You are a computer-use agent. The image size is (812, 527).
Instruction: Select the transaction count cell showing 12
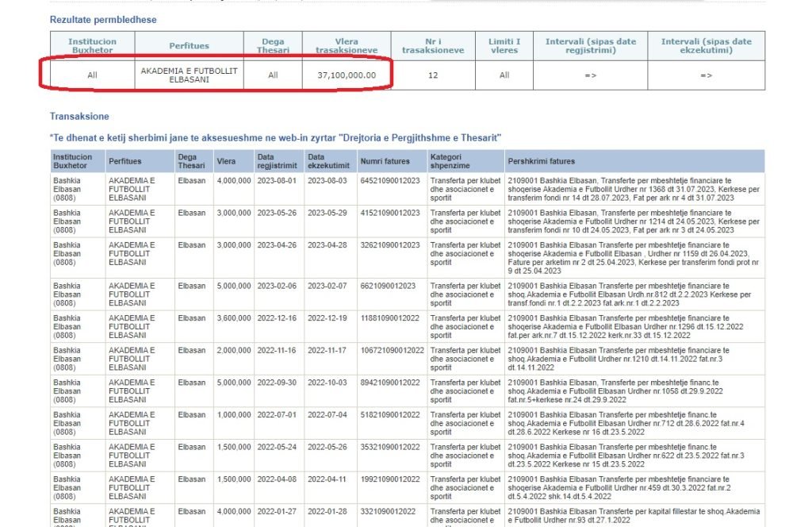(432, 75)
